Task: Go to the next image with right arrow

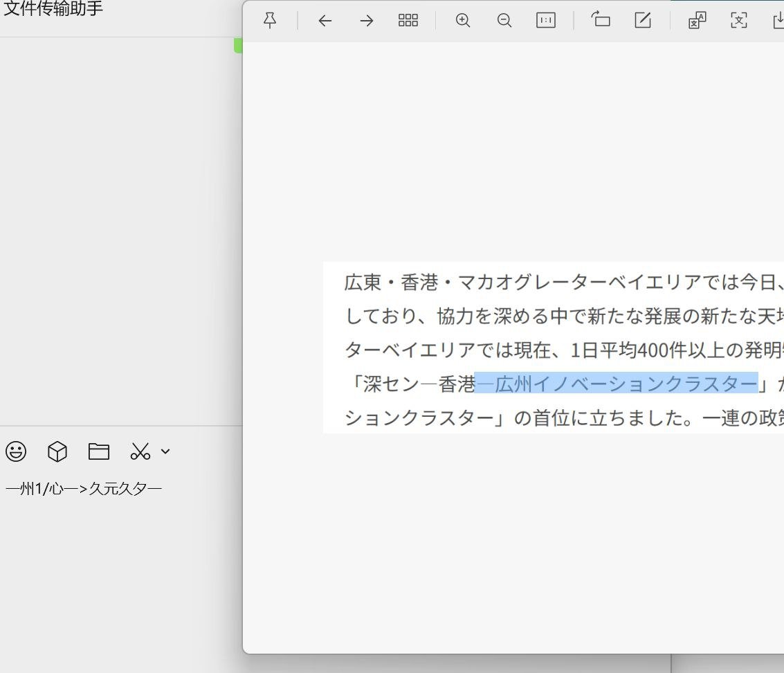Action: pos(367,21)
